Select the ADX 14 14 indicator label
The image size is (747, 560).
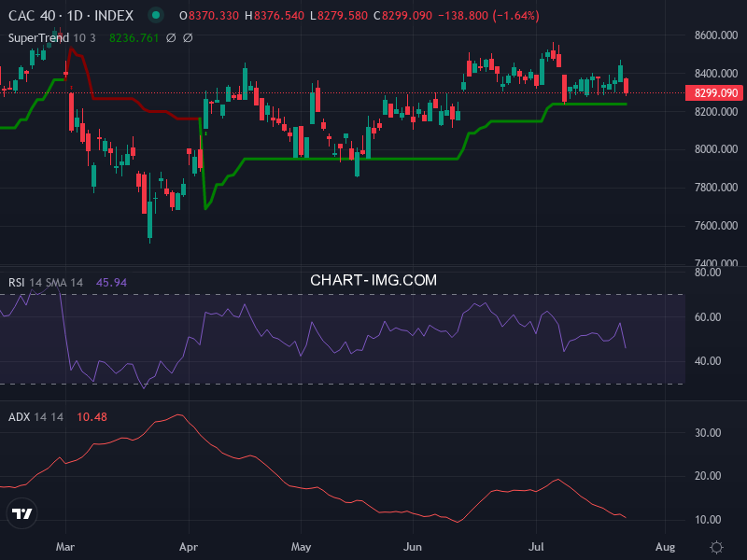35,416
